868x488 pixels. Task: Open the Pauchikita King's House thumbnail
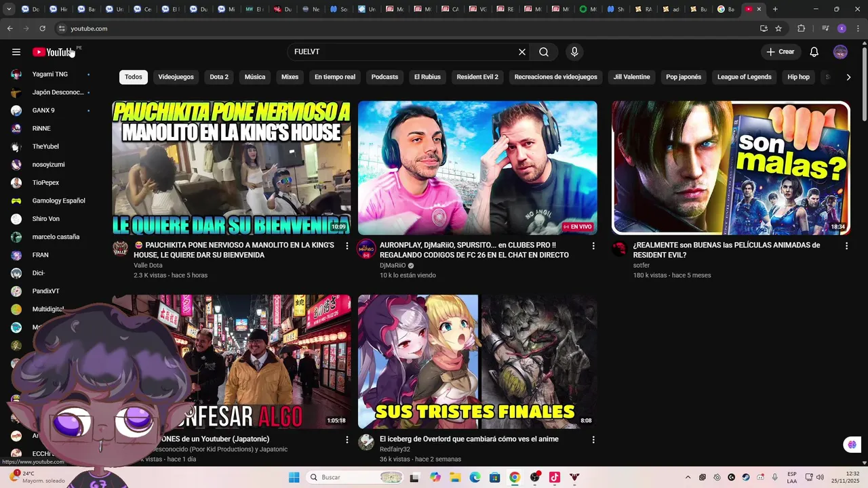(x=231, y=168)
